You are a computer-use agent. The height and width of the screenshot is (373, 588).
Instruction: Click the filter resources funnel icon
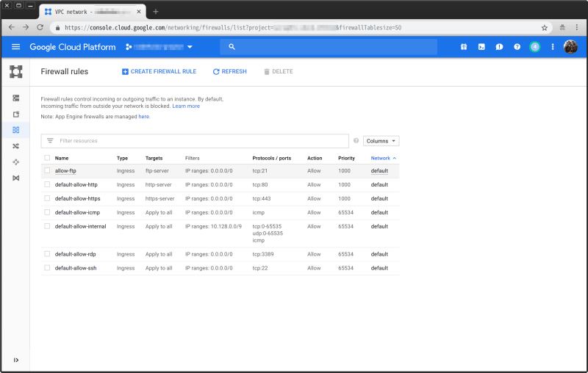(50, 140)
